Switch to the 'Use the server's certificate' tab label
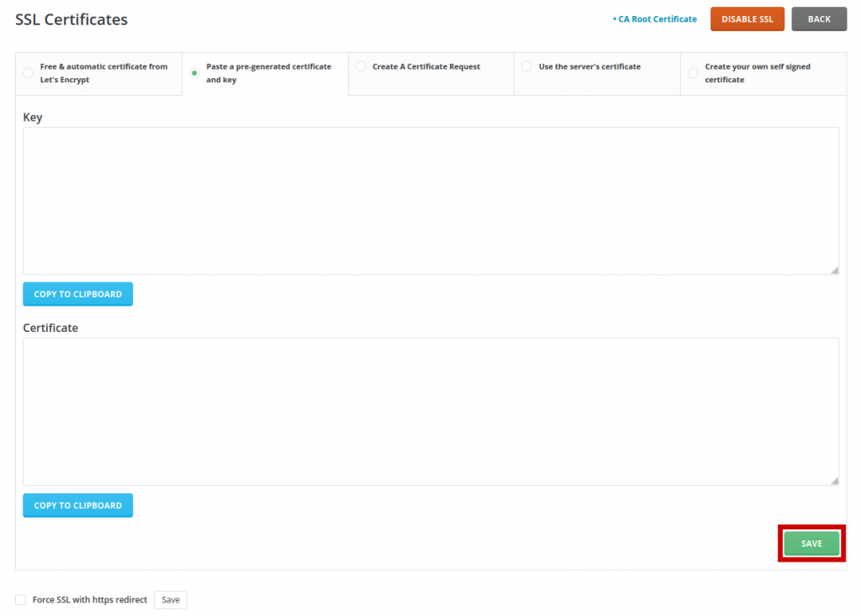The image size is (861, 616). 589,66
